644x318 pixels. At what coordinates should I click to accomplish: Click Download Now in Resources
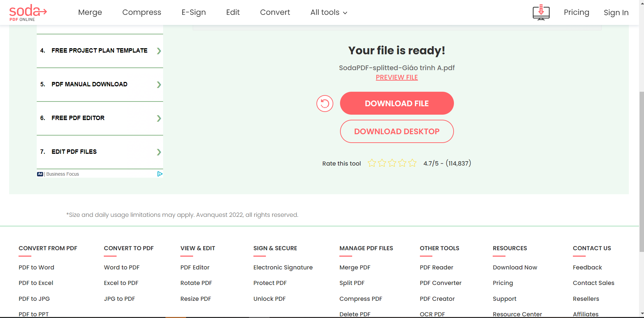click(515, 267)
